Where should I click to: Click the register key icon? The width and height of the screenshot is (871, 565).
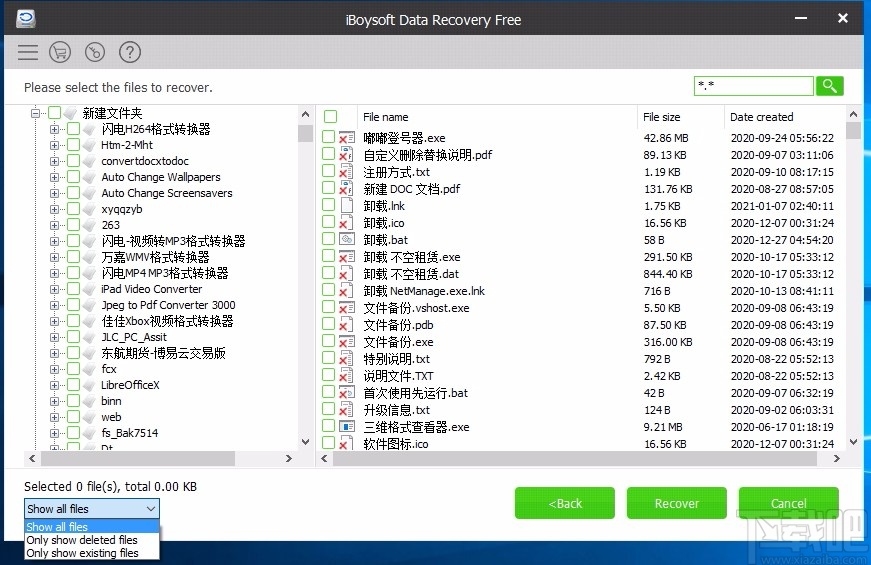tap(95, 52)
